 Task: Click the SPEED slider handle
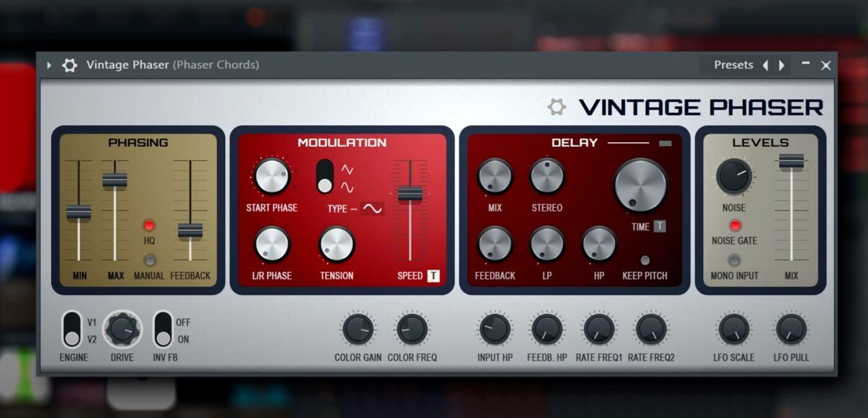coord(410,193)
